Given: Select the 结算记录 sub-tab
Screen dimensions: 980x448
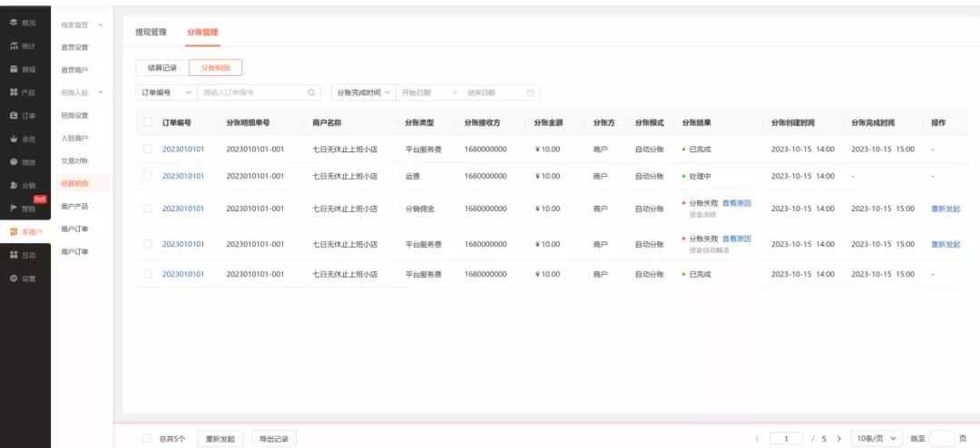Looking at the screenshot, I should [x=162, y=67].
